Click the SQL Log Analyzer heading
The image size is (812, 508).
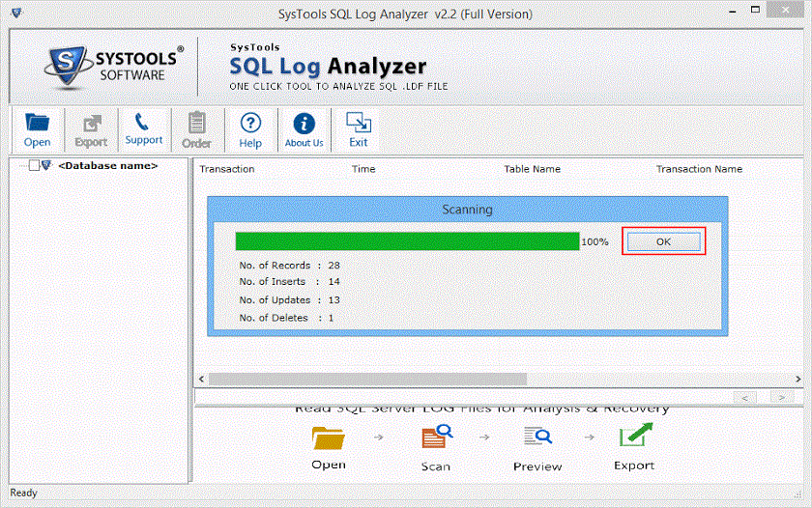click(x=328, y=67)
